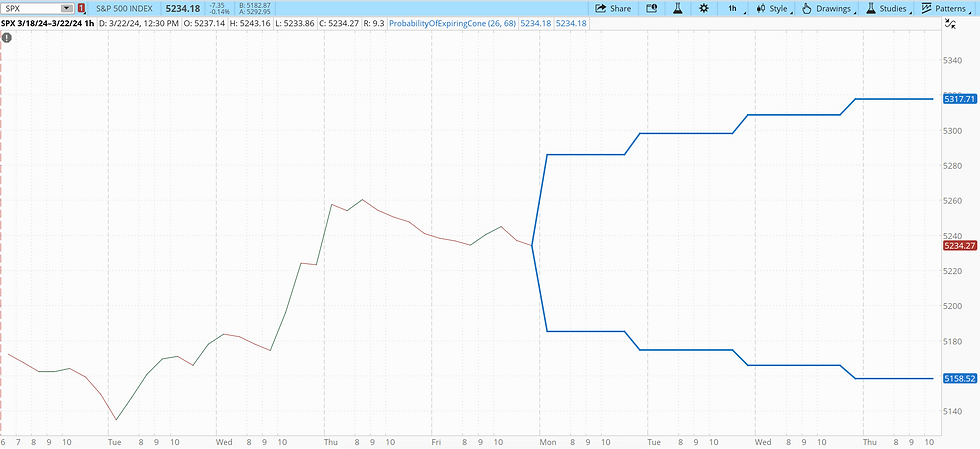Open the flask Edit Studies icon
Image resolution: width=980 pixels, height=449 pixels.
point(677,9)
